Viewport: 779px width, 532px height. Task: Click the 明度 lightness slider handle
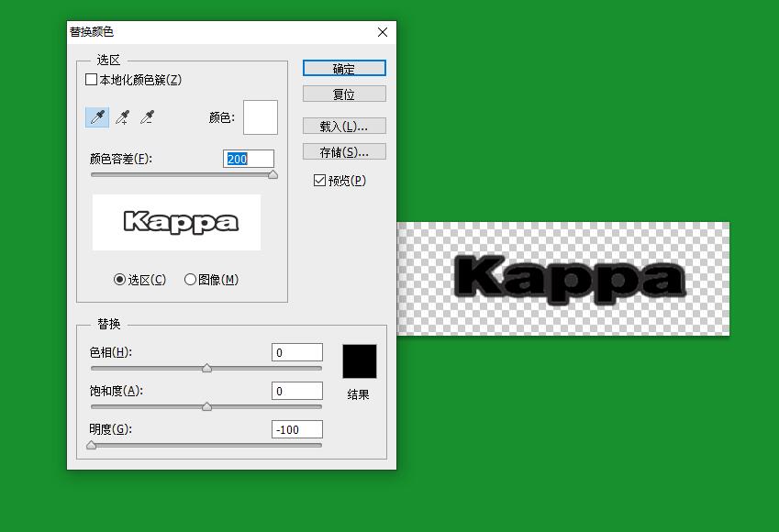point(92,445)
